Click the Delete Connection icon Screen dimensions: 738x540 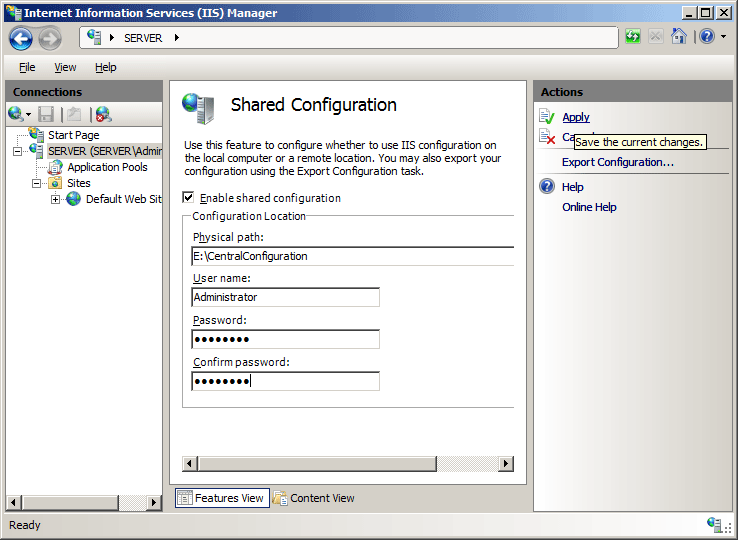click(103, 114)
